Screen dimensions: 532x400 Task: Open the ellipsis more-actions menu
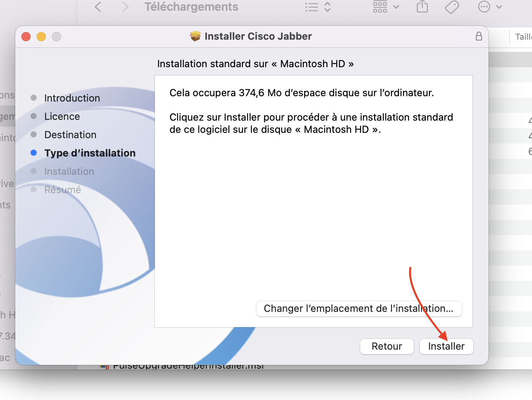coord(490,7)
